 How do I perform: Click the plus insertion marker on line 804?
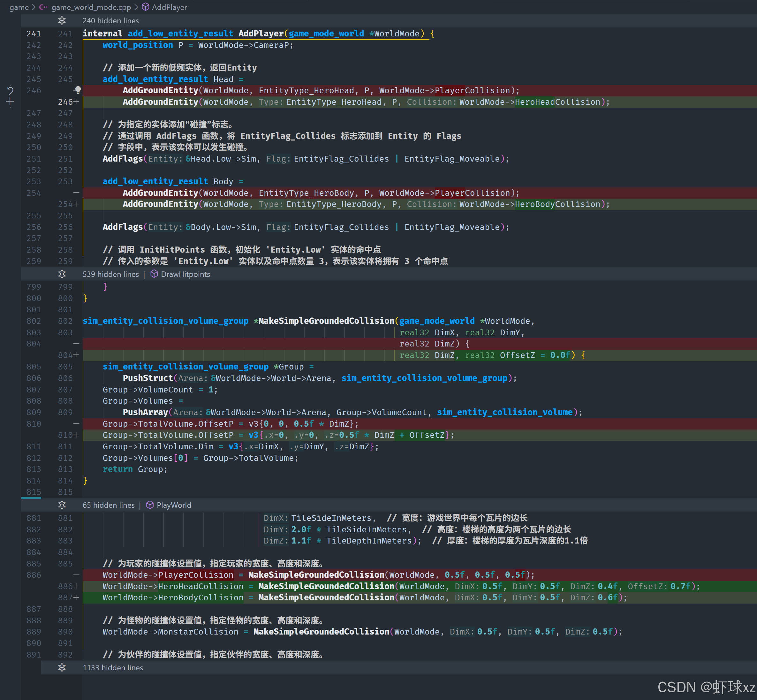click(76, 355)
